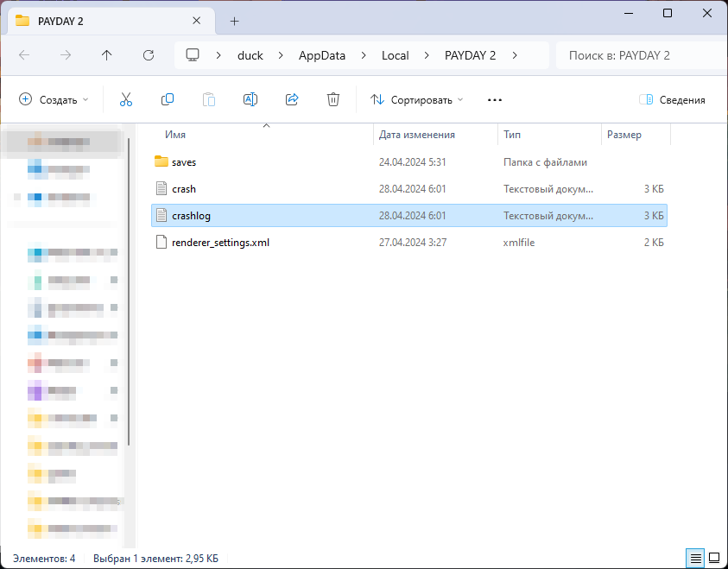
Task: Select renderer_settings.xml file name
Action: coord(220,243)
